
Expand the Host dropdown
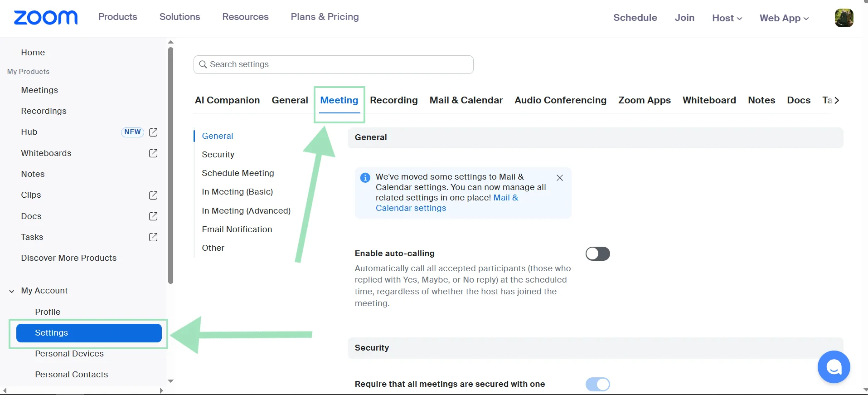tap(727, 18)
